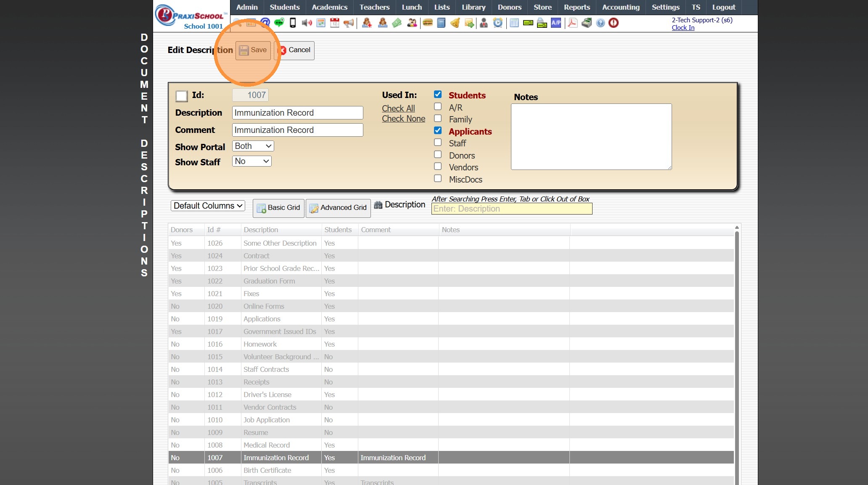This screenshot has width=868, height=485.
Task: Open the Reports menu
Action: click(577, 7)
